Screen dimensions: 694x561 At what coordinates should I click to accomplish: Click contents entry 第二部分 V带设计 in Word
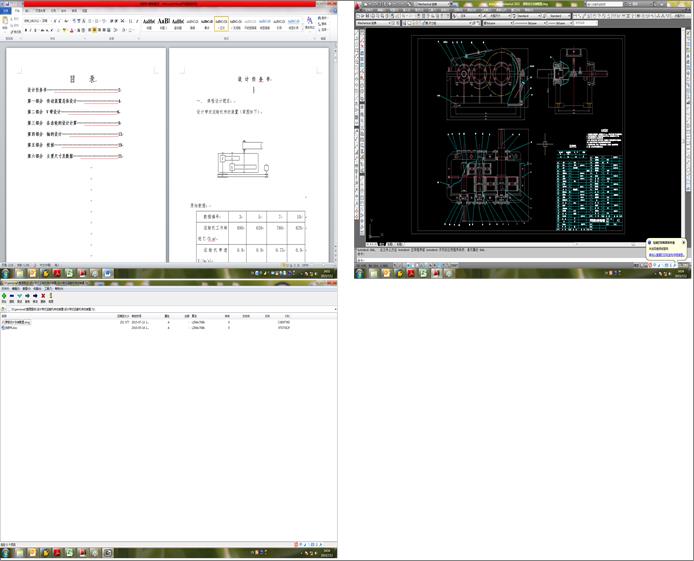coord(74,112)
